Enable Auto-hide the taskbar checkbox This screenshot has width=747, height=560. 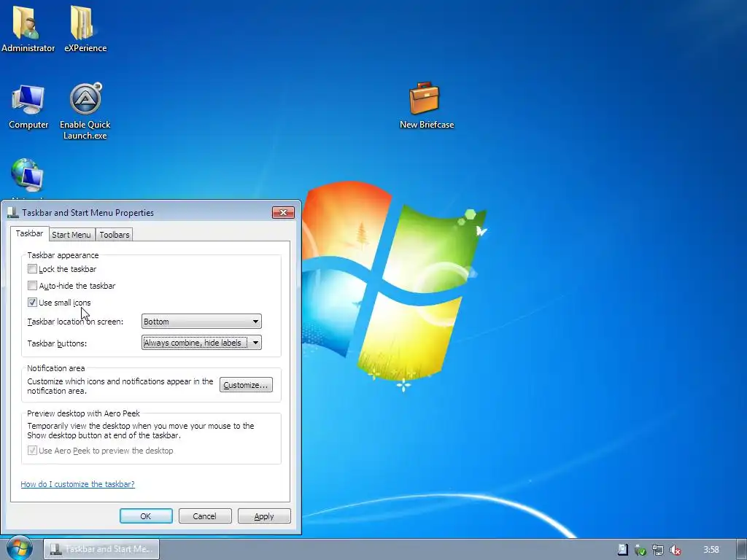(x=32, y=286)
